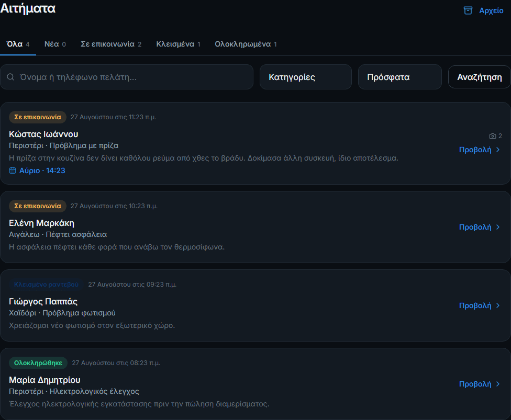Select the name Γιώργος Παππάς
The height and width of the screenshot is (420, 511).
point(43,301)
